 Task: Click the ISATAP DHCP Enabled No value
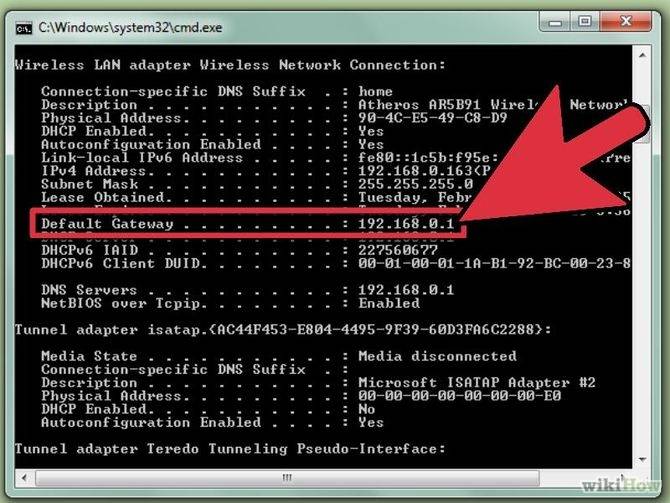(x=367, y=409)
